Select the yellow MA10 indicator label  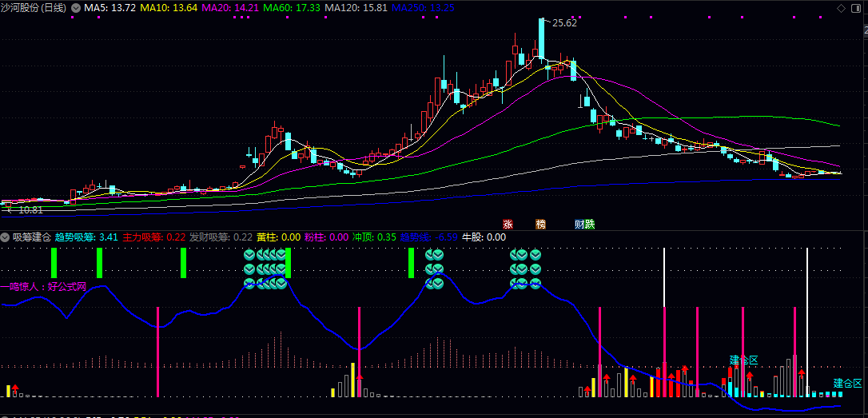[x=169, y=7]
